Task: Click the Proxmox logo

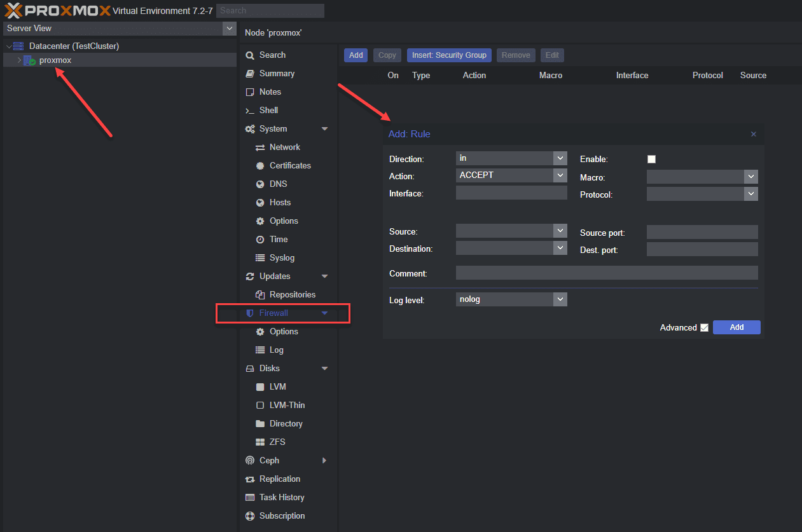Action: tap(57, 10)
